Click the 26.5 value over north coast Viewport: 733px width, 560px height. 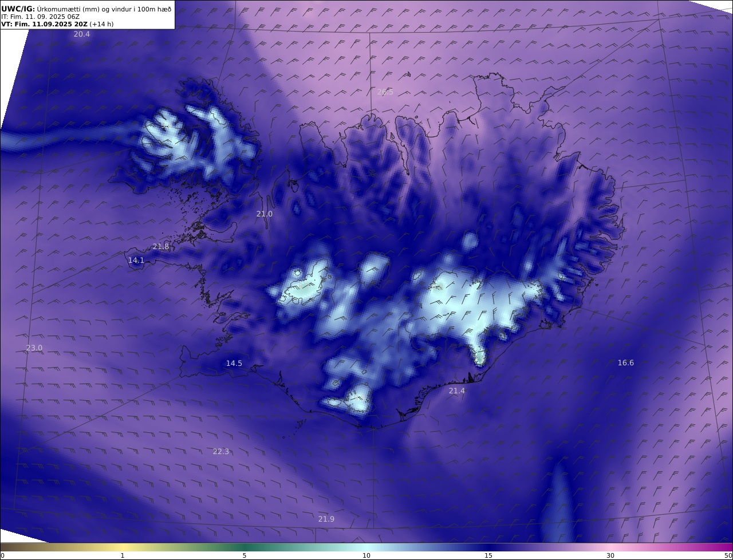[x=385, y=92]
